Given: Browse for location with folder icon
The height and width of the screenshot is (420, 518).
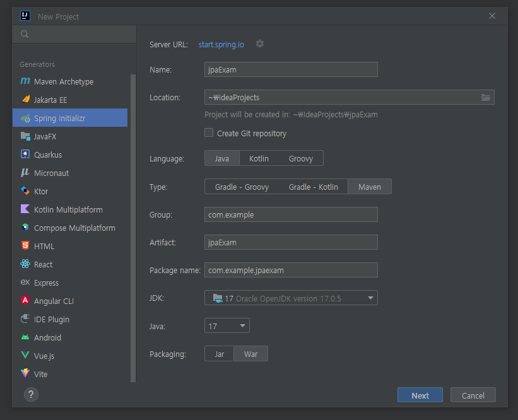Looking at the screenshot, I should pos(486,97).
